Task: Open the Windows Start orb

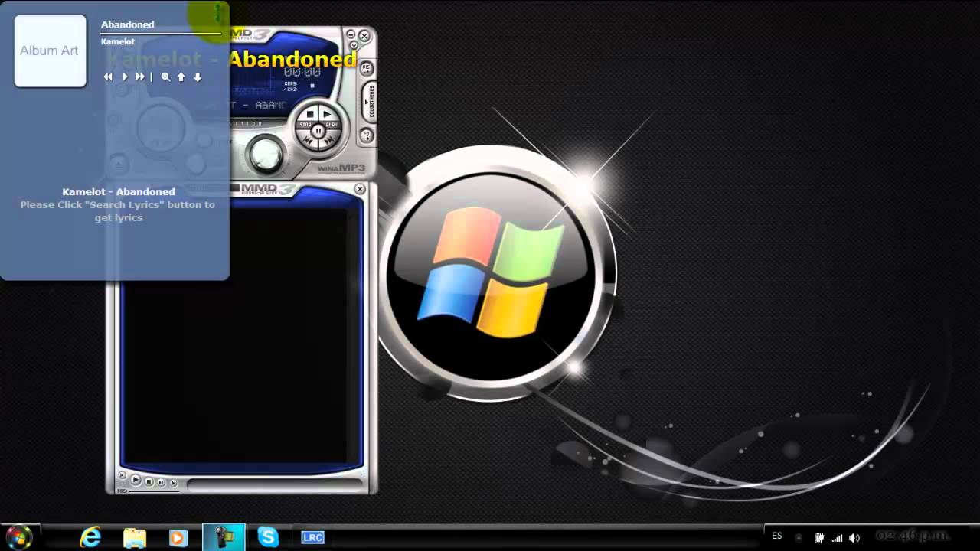Action: [18, 537]
